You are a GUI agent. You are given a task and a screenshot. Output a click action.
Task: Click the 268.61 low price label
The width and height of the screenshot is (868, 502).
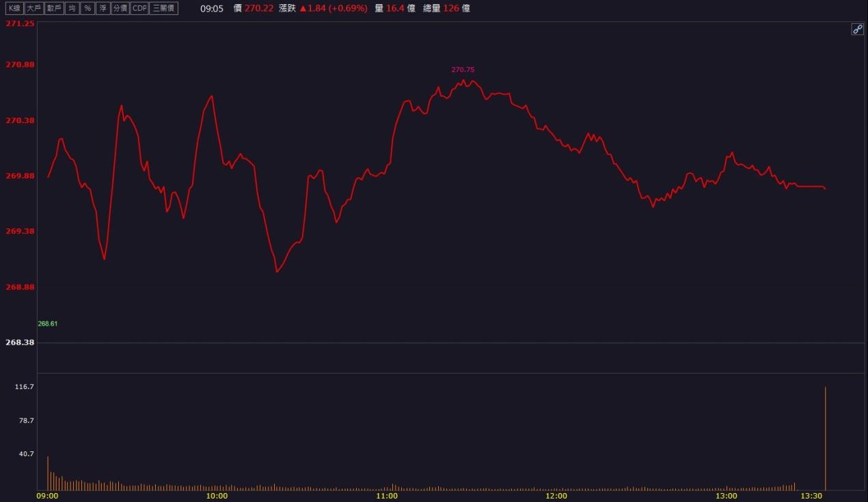click(48, 323)
